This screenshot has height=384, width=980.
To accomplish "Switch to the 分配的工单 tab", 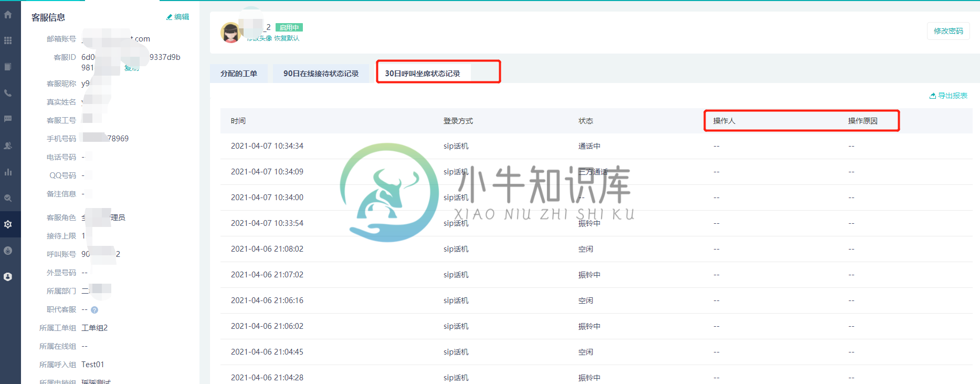I will coord(239,74).
